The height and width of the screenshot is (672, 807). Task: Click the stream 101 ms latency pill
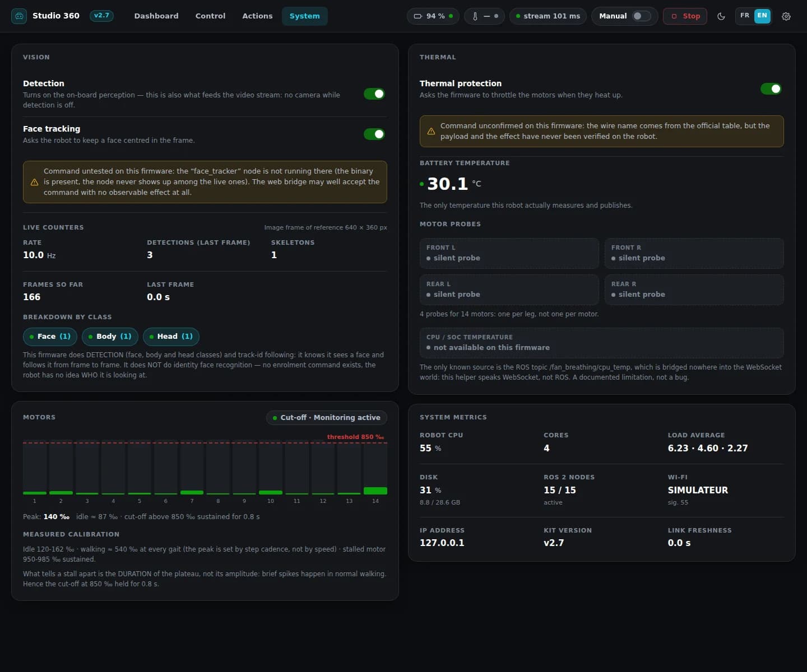[x=548, y=16]
